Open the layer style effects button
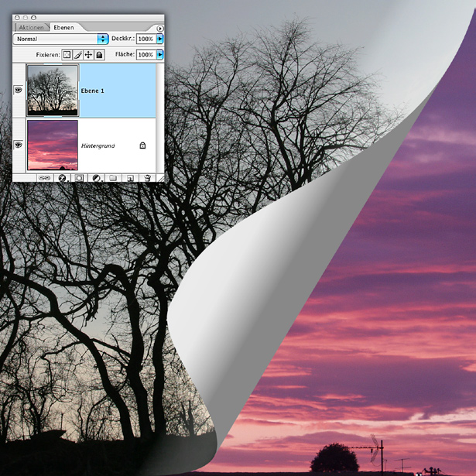This screenshot has width=476, height=476. click(62, 178)
